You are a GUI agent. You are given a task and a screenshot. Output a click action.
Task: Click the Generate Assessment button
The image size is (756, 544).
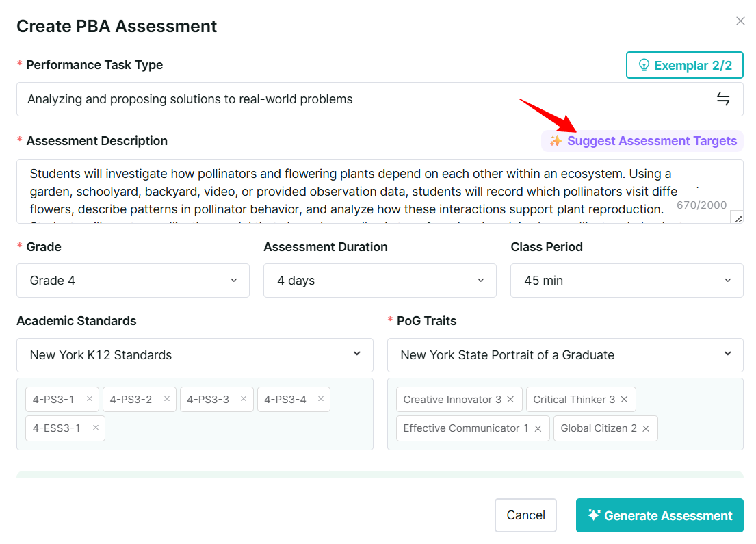coord(660,515)
